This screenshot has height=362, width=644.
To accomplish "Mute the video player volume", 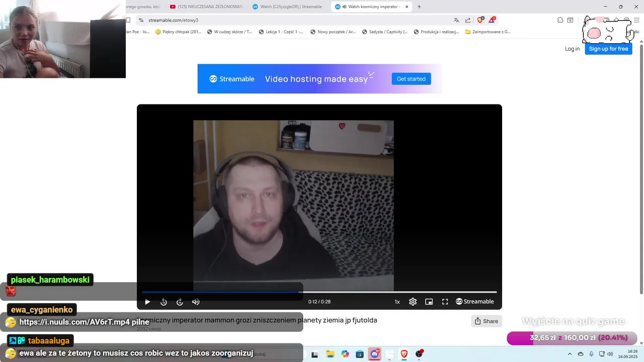I will coord(196,302).
